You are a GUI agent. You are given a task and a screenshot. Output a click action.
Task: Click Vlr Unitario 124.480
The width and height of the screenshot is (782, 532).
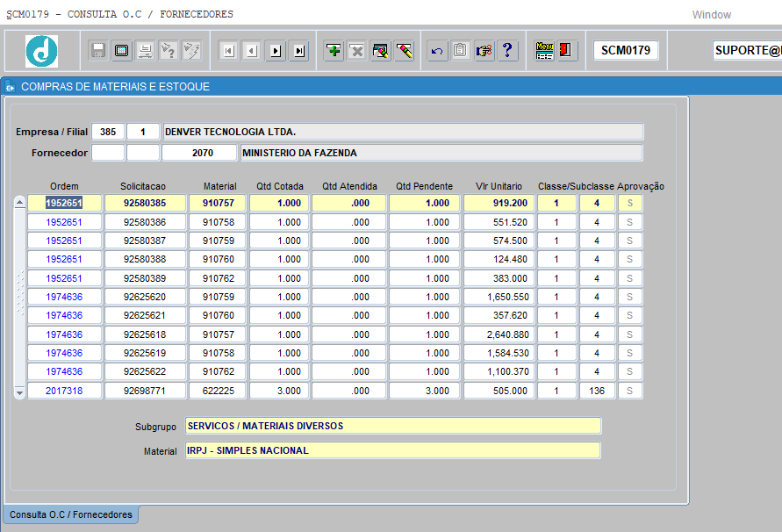pos(499,259)
